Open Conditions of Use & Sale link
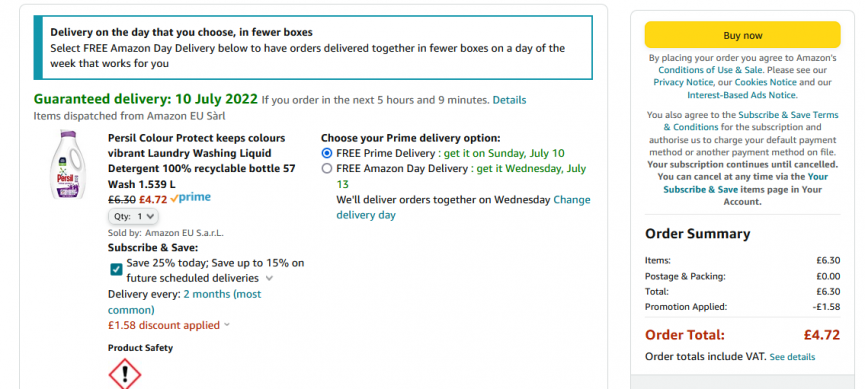The width and height of the screenshot is (865, 389). tap(711, 70)
